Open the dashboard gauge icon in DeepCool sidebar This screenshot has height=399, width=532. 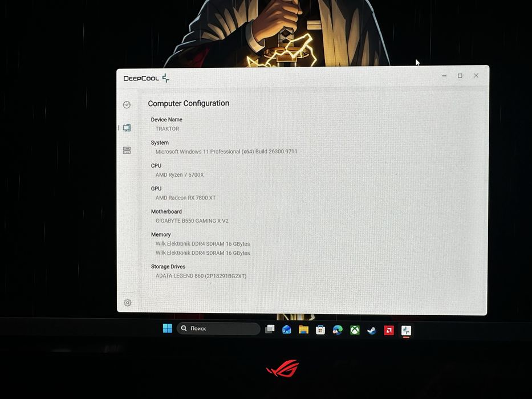pyautogui.click(x=127, y=105)
